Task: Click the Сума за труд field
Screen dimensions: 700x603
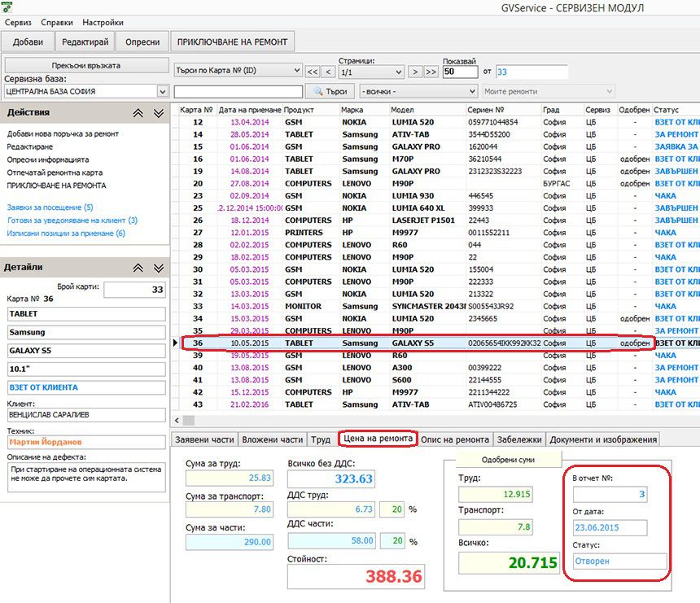Action: pos(229,478)
